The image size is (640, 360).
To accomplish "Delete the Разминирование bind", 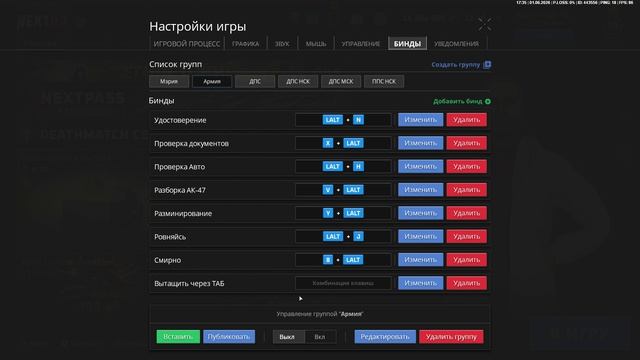I will tap(466, 213).
